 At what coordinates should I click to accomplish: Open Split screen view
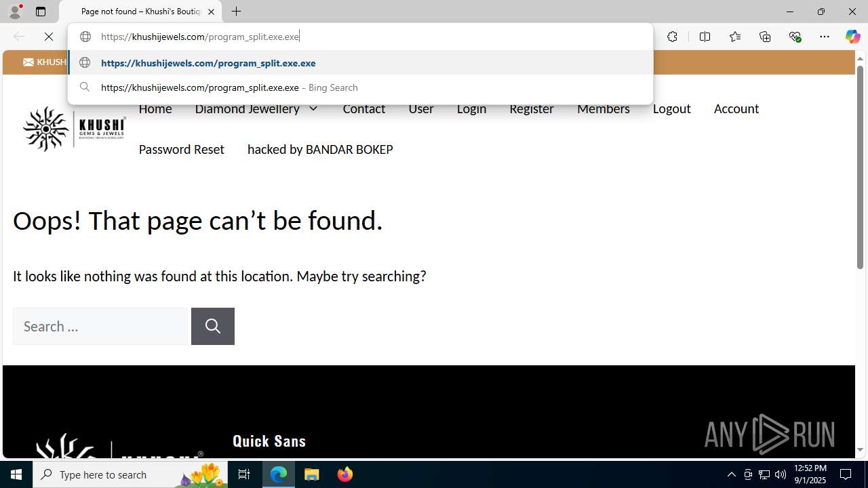705,37
